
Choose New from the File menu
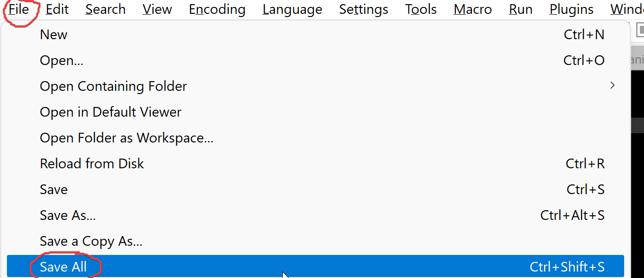[x=54, y=35]
